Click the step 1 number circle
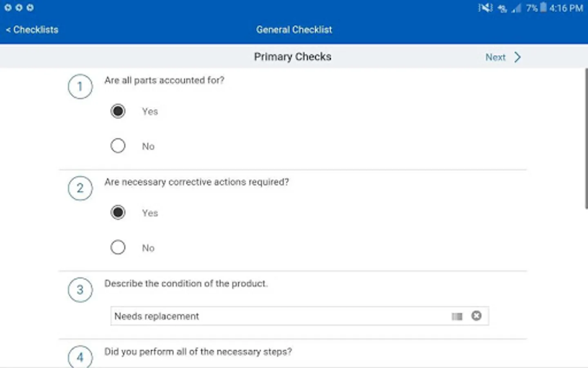 pos(80,87)
